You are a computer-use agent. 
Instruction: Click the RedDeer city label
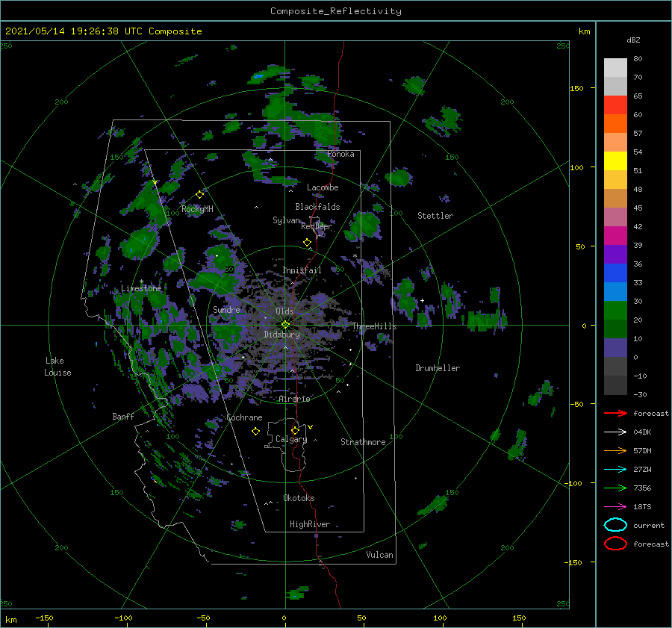317,226
